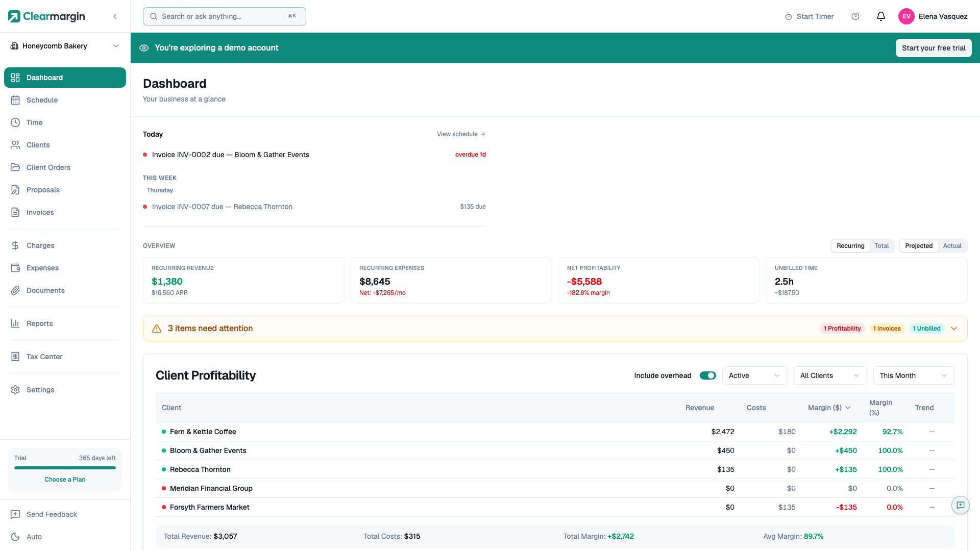Open Reports in the sidebar menu

(x=40, y=323)
